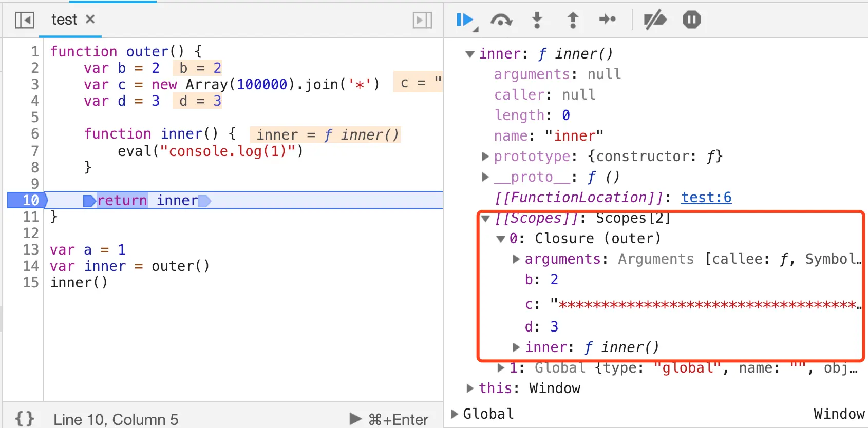Toggle the debugger sidebar pane
This screenshot has width=868, height=428.
(x=422, y=20)
